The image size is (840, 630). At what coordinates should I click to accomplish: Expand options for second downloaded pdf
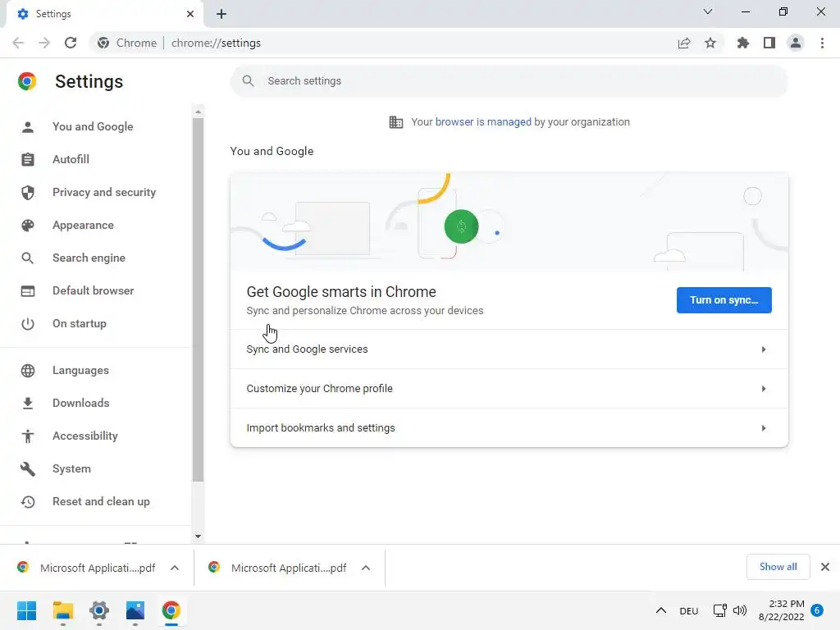(366, 568)
